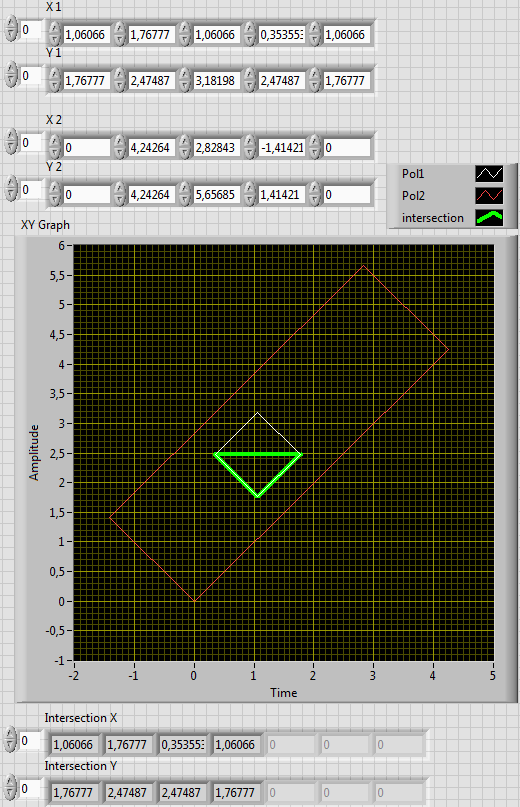Edit first Y 1 element 1,76777
Screen dimensions: 520x807
[x=86, y=81]
